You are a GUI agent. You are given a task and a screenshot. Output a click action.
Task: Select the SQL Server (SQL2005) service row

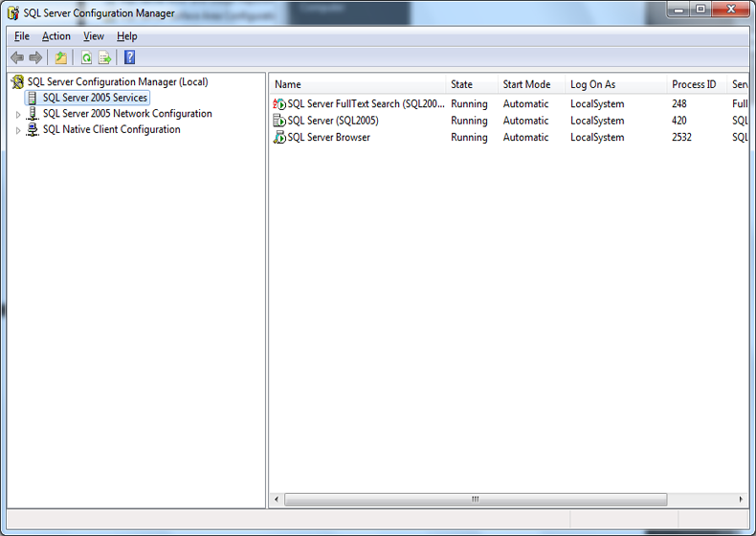(333, 122)
